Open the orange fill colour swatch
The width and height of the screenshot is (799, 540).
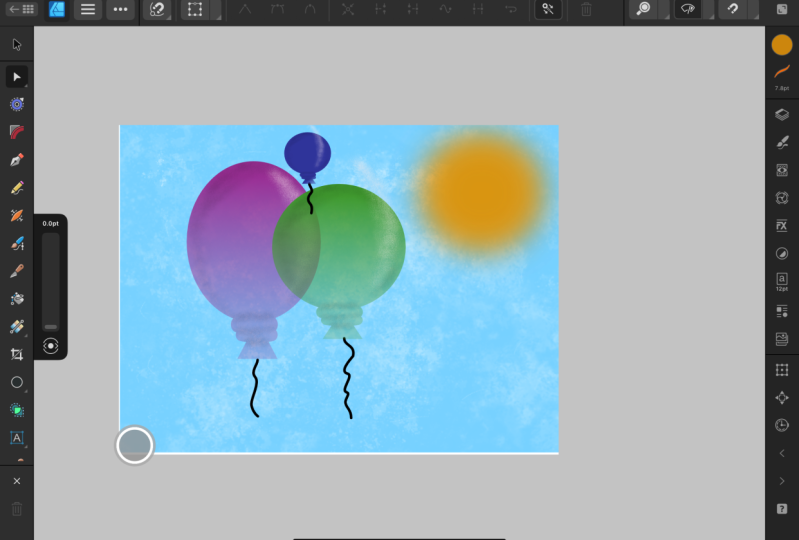point(782,45)
